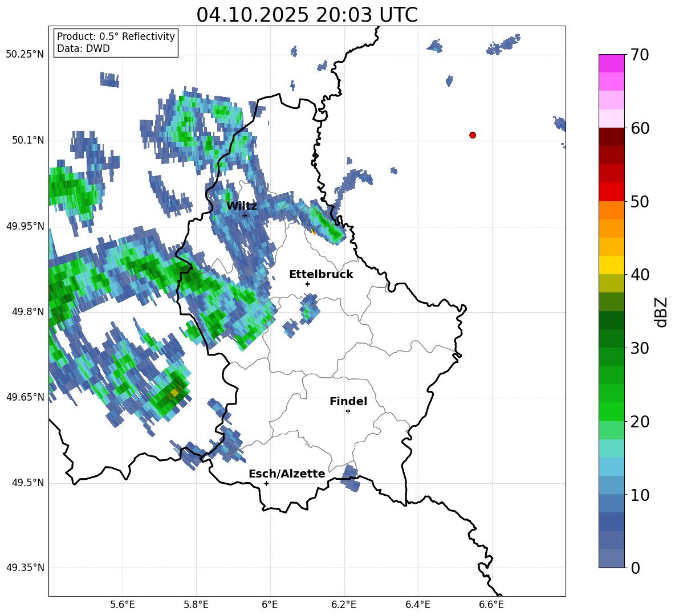Click the colorbar tick value 30
The width and height of the screenshot is (675, 616).
point(640,348)
